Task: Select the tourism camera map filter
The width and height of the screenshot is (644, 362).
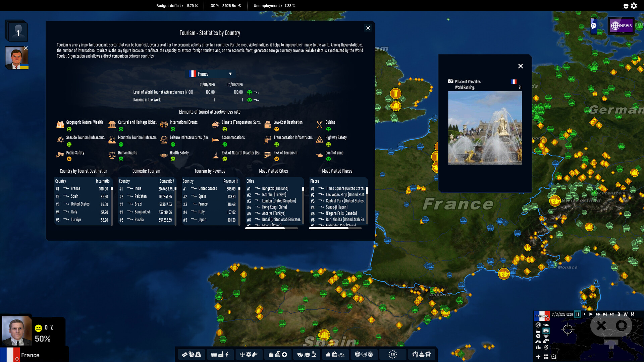Action: click(x=546, y=330)
